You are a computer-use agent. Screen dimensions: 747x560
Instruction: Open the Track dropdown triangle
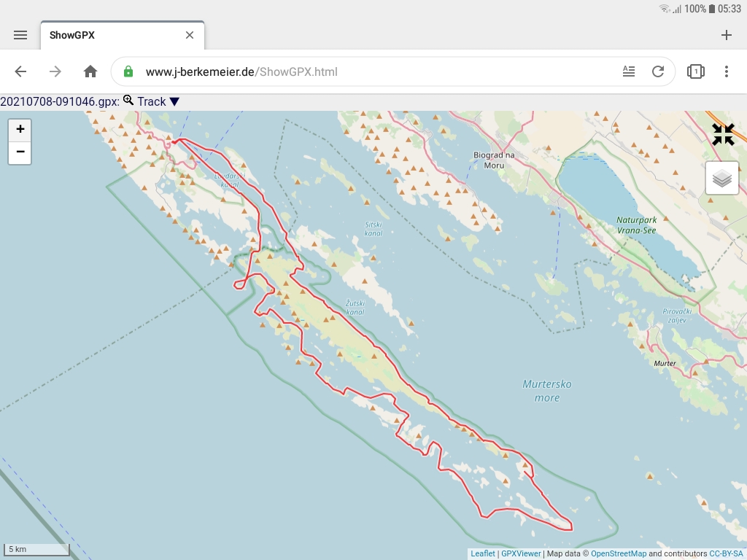click(174, 101)
